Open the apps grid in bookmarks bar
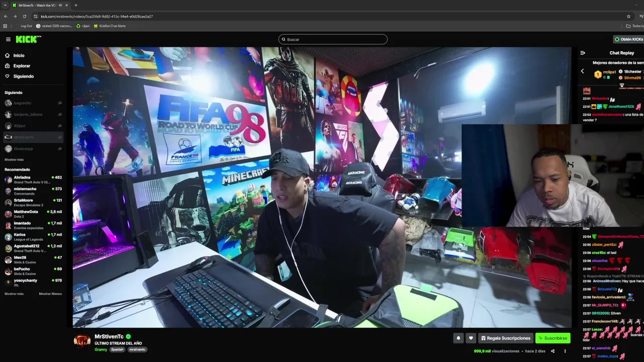The height and width of the screenshot is (362, 644). tap(6, 26)
